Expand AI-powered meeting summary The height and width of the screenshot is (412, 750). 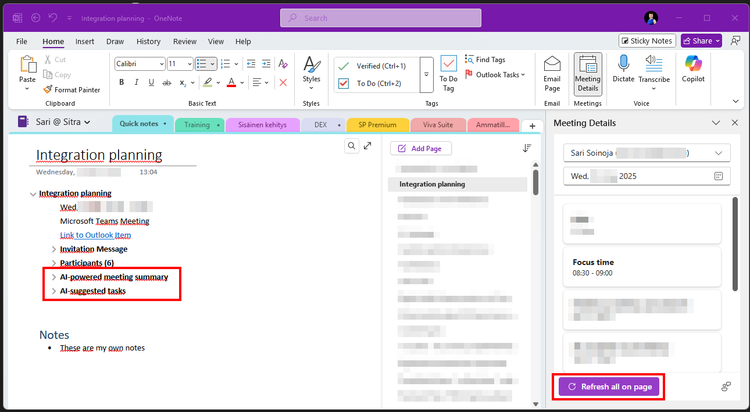54,277
